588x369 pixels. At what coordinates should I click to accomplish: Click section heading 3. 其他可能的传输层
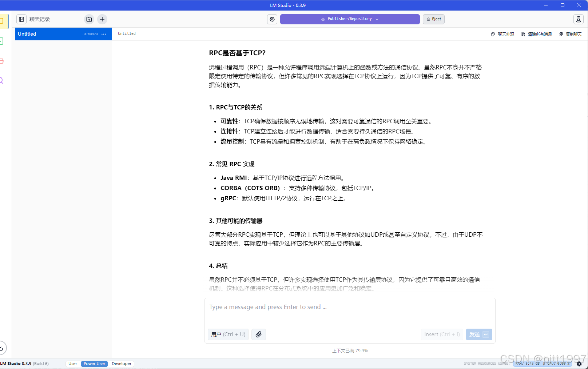click(236, 221)
